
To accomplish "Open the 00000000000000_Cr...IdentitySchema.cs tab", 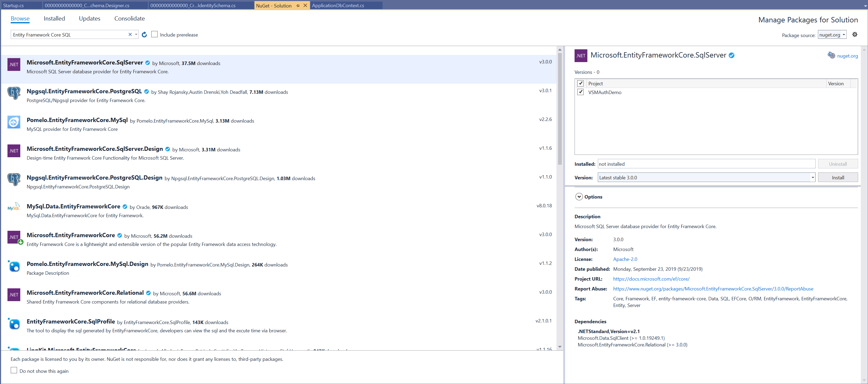I will pos(201,5).
